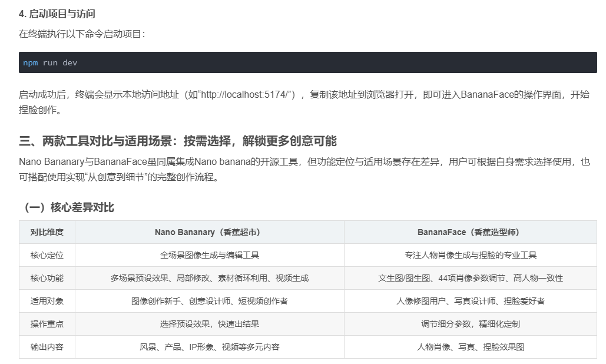Viewport: 606px width, 364px height.
Task: Click the paragraph containing "http://localhost:5174/"
Action: [x=304, y=102]
